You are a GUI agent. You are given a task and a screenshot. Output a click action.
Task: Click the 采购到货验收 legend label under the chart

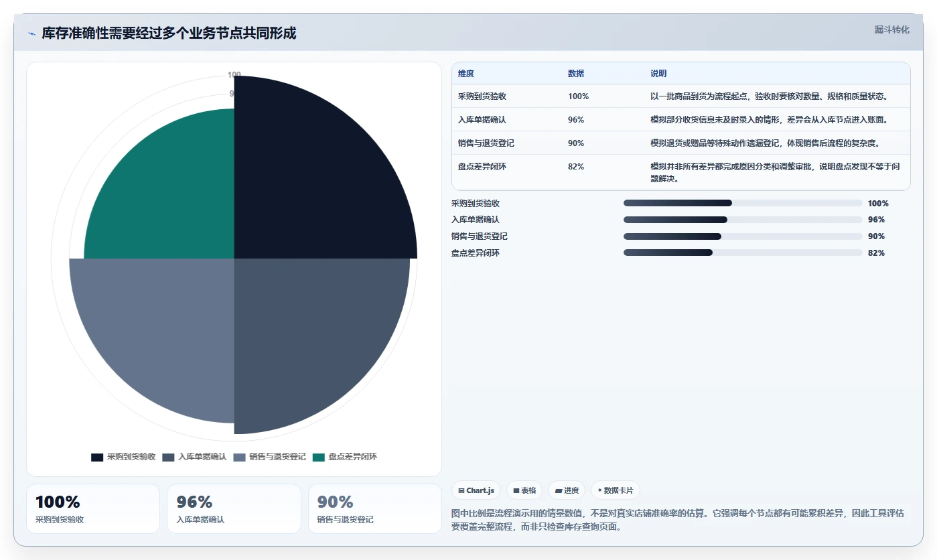(131, 457)
